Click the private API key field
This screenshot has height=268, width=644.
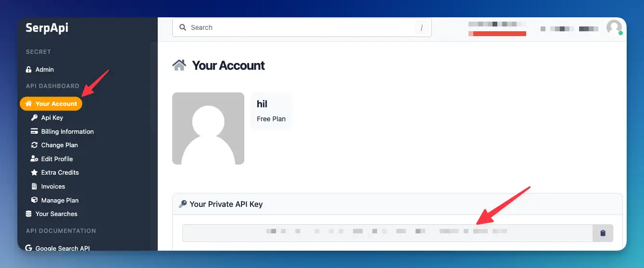click(x=387, y=233)
